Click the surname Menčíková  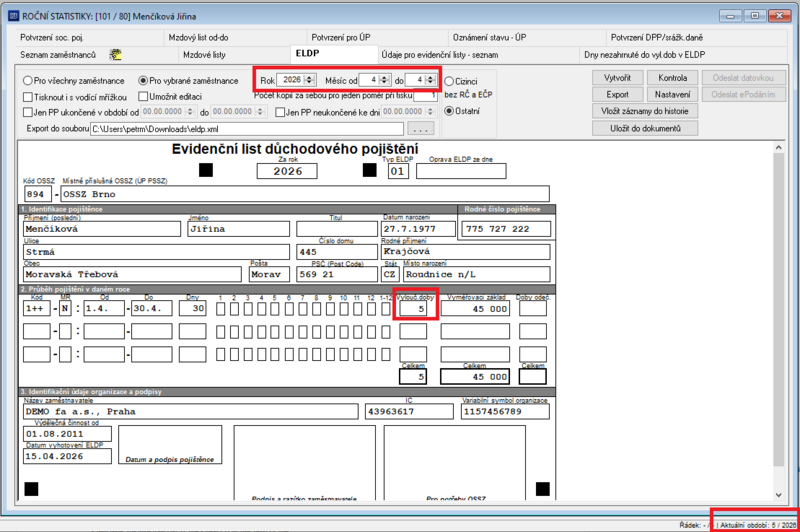pos(102,229)
